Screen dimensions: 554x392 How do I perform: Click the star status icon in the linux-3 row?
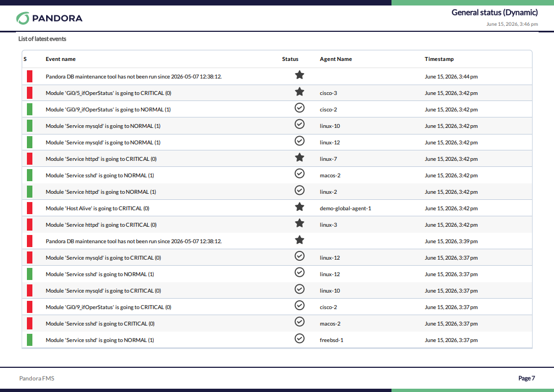pyautogui.click(x=299, y=223)
